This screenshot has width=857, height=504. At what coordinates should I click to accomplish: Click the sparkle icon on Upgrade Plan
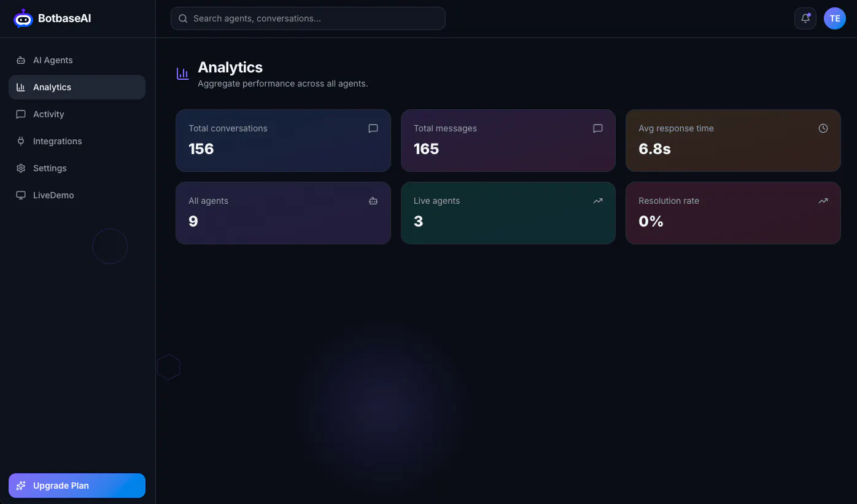(x=21, y=486)
